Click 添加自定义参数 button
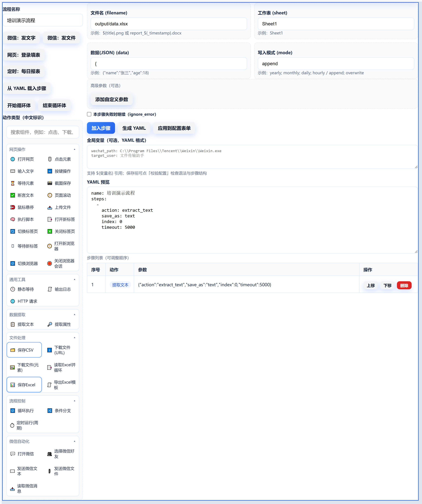 (x=112, y=99)
